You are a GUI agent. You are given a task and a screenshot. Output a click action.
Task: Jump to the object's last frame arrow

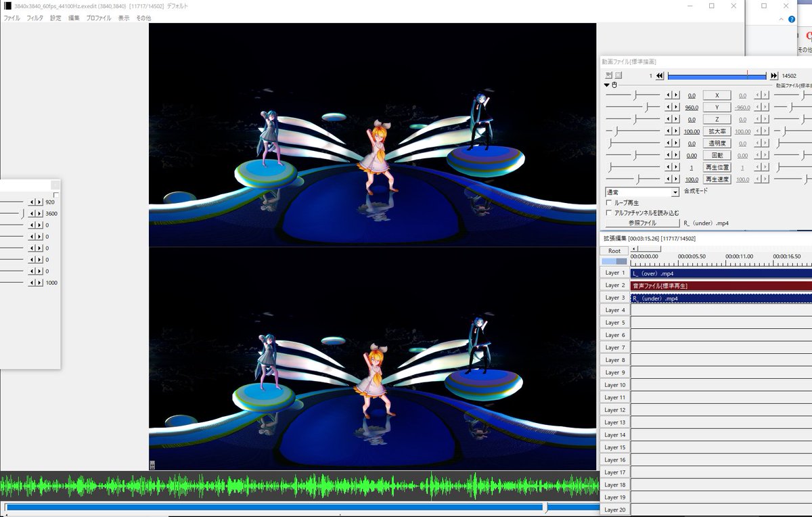coord(774,76)
